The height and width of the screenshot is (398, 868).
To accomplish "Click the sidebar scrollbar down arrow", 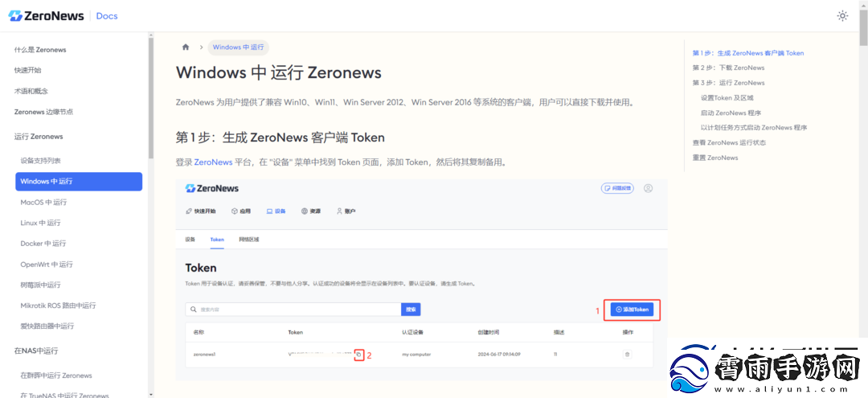I will click(150, 394).
